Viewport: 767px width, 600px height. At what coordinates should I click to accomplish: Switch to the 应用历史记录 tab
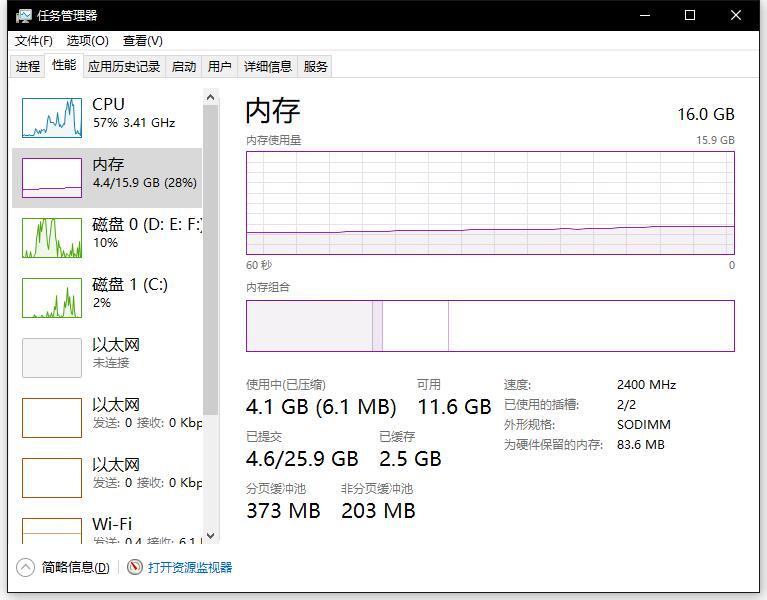tap(124, 66)
